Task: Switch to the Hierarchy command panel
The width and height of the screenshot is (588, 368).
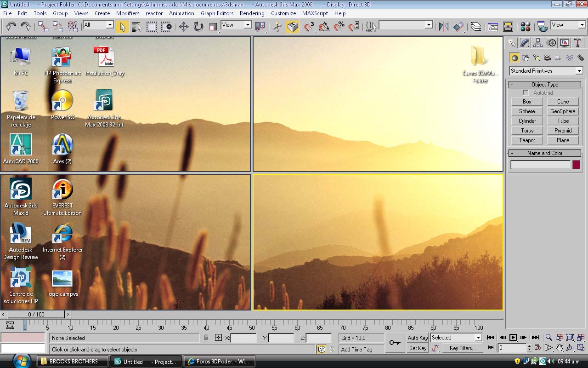Action: (x=538, y=43)
